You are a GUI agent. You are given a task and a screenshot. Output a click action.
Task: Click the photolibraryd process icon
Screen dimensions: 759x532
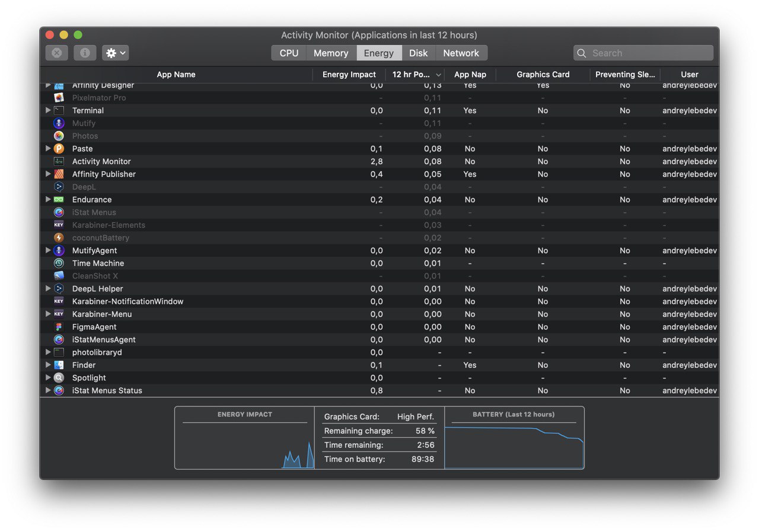pos(59,352)
